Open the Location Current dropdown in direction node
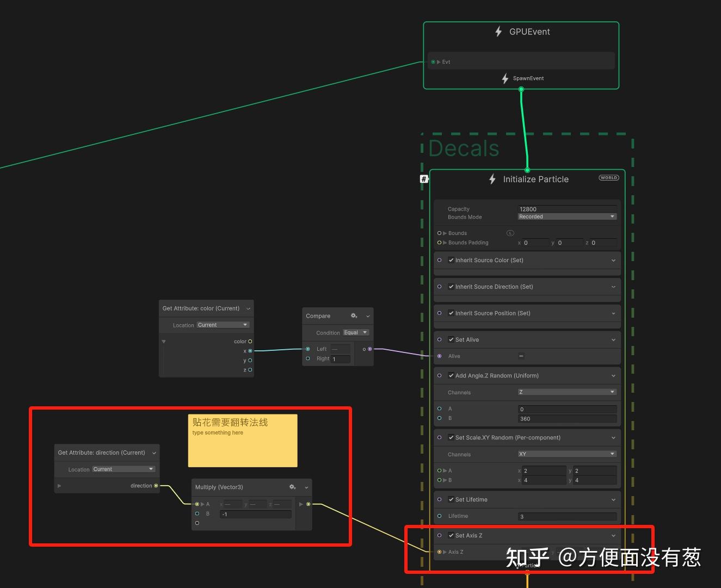721x588 pixels. click(124, 469)
